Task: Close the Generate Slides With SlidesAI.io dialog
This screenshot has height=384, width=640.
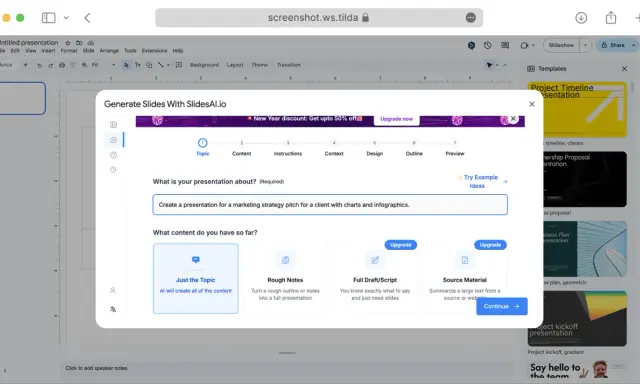Action: (x=531, y=104)
